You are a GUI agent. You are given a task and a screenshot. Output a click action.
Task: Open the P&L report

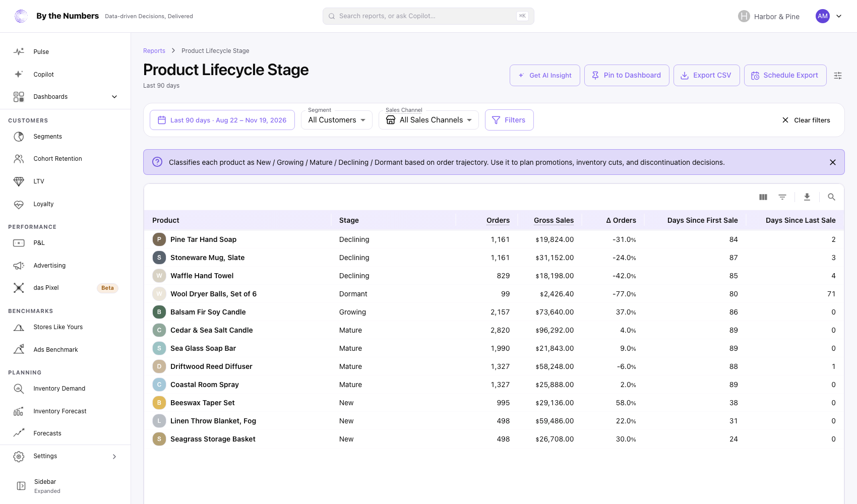(66, 243)
